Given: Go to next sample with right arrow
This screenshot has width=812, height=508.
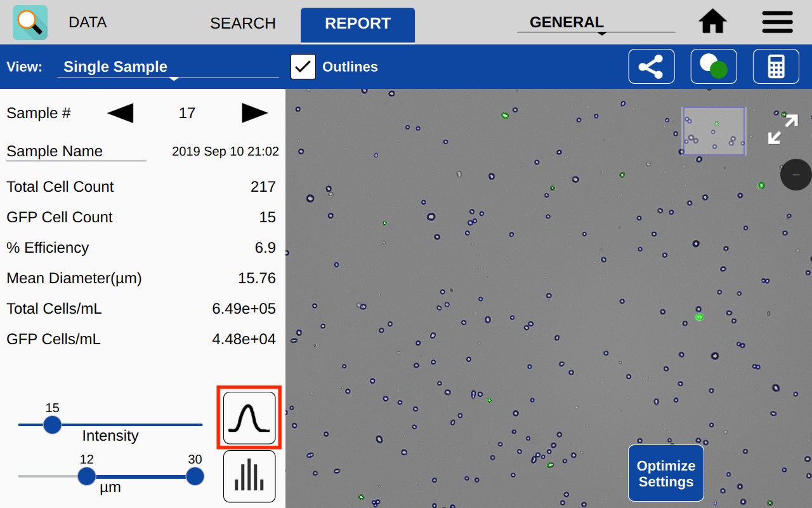Looking at the screenshot, I should pos(254,113).
